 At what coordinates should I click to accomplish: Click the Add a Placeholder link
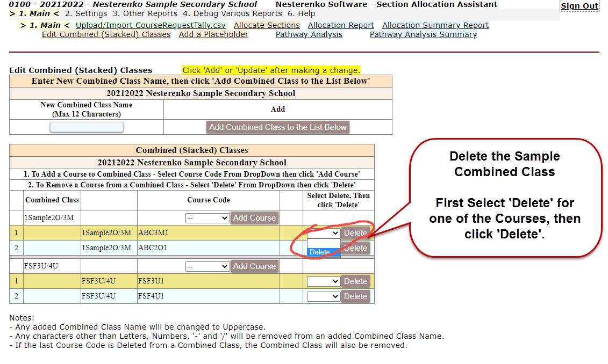coord(213,34)
